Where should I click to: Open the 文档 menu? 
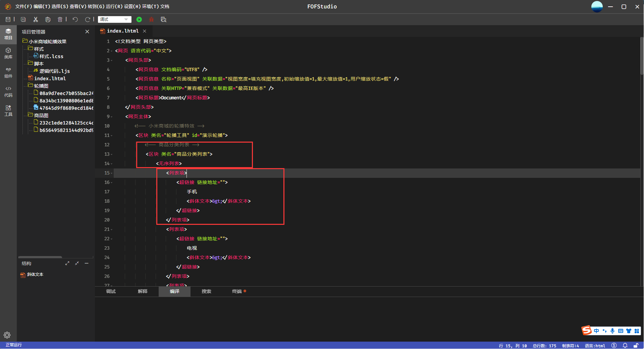(165, 7)
